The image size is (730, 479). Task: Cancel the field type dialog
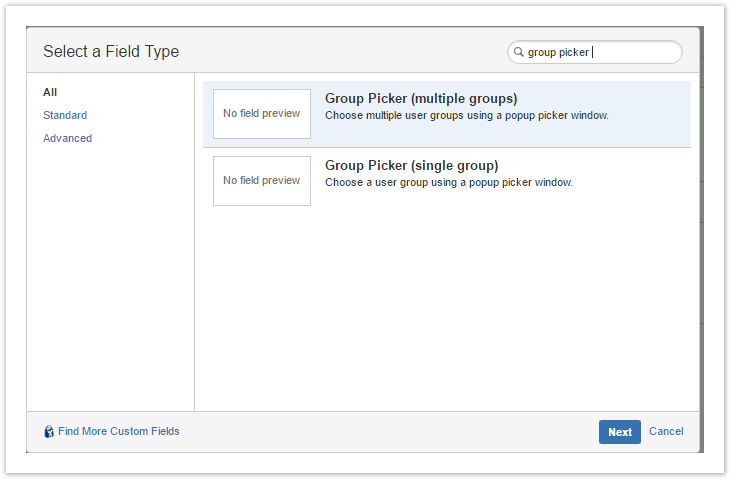(x=666, y=431)
